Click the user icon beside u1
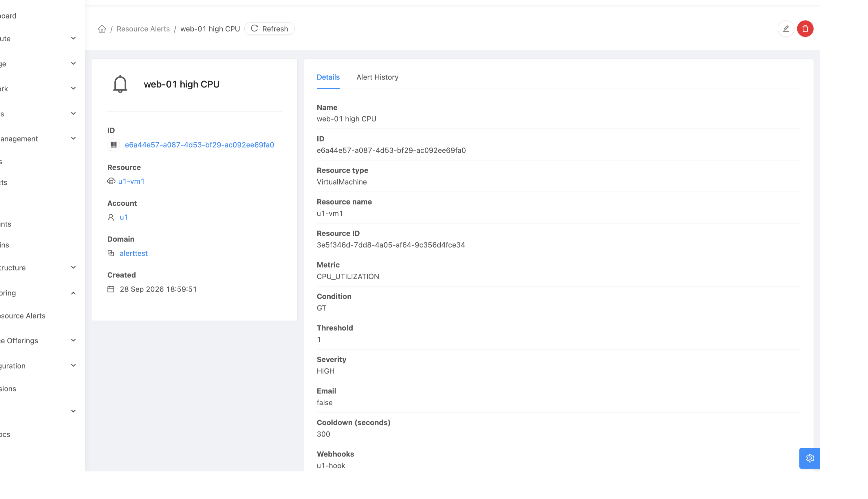Screen dimensions: 868x499 click(x=111, y=217)
